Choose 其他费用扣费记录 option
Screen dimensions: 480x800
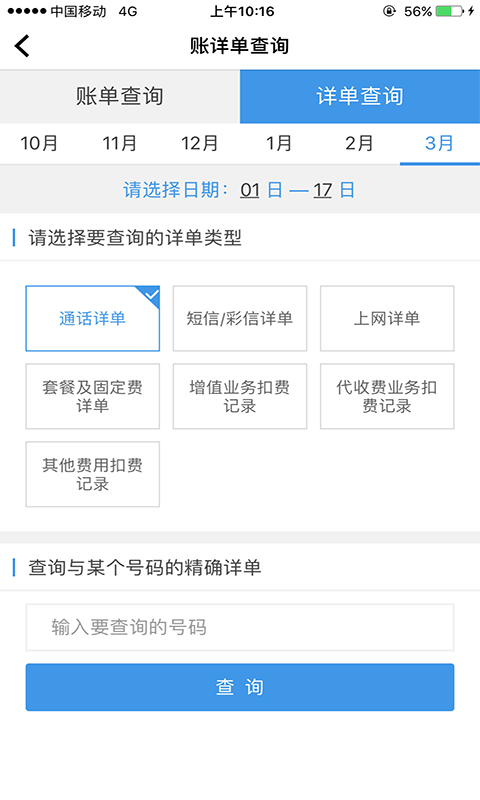pos(93,474)
